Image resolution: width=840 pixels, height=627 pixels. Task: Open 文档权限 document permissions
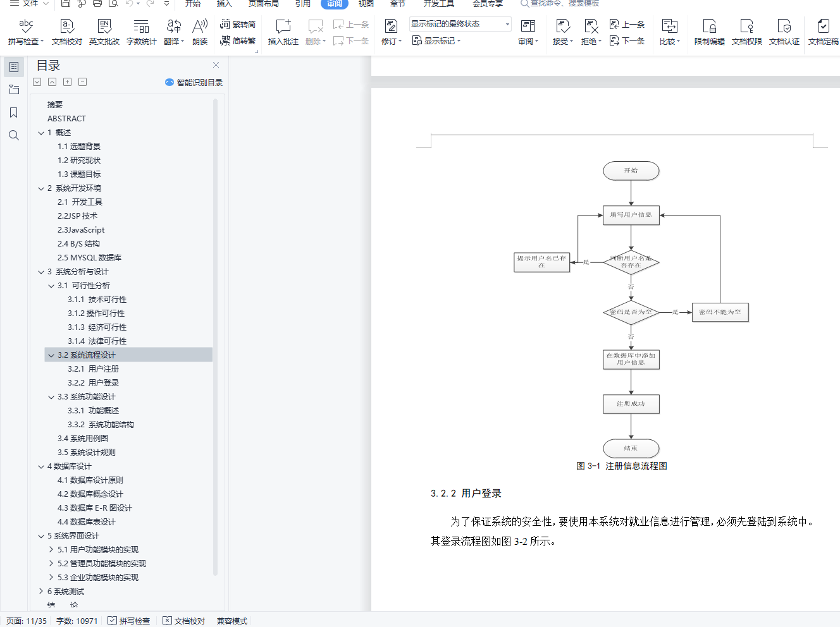[x=747, y=32]
